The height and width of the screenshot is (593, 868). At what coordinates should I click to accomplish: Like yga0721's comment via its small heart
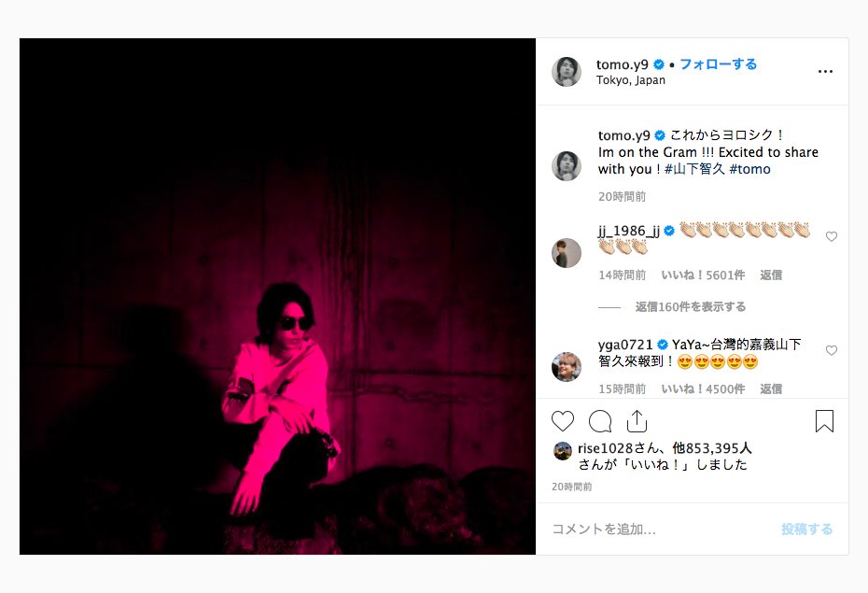pyautogui.click(x=832, y=350)
